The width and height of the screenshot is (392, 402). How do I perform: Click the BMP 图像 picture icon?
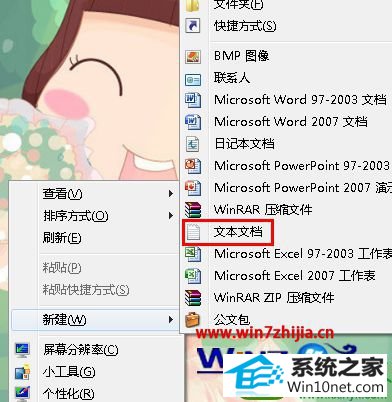pos(193,56)
